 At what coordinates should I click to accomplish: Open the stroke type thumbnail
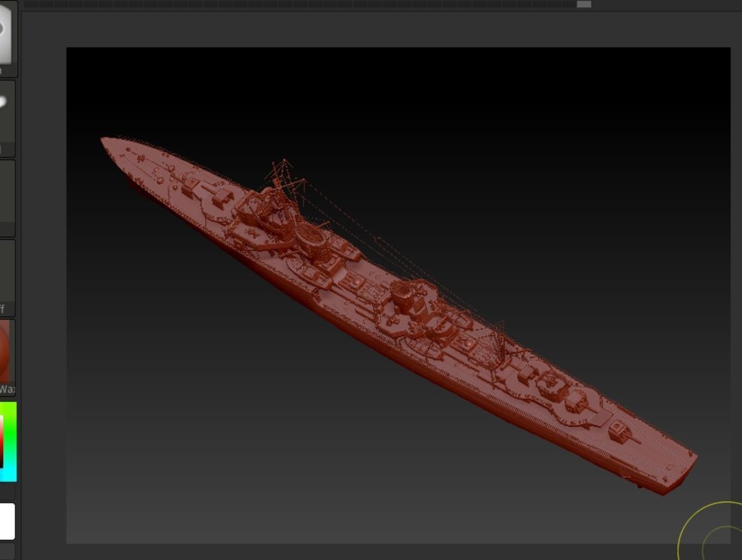tap(7, 118)
